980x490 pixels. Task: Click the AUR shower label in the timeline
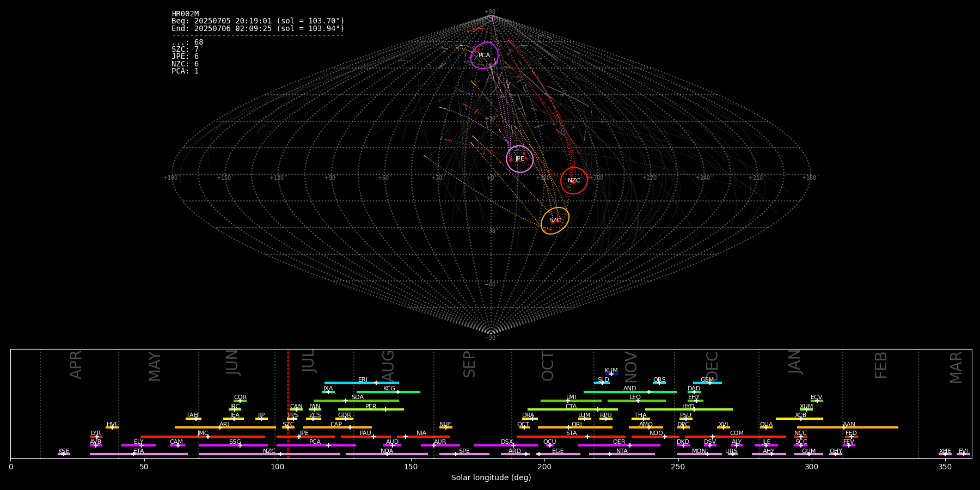[440, 442]
